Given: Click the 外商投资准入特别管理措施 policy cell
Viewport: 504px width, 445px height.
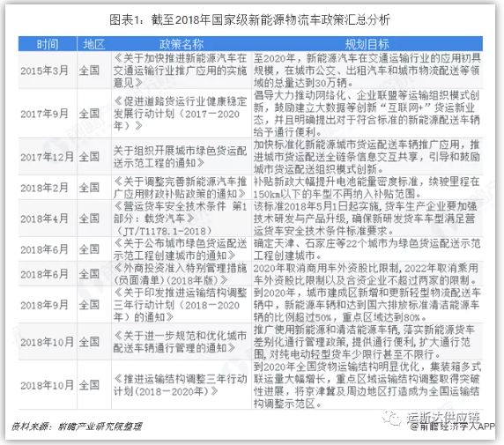Looking at the screenshot, I should (x=180, y=274).
